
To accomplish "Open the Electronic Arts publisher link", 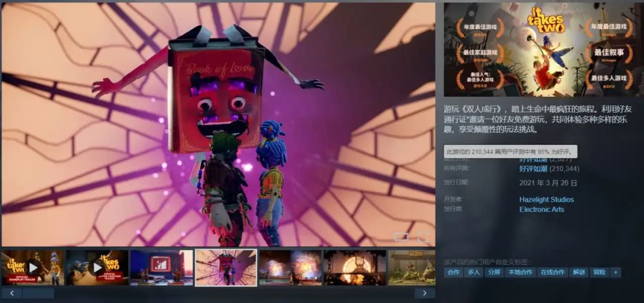I will coord(541,209).
